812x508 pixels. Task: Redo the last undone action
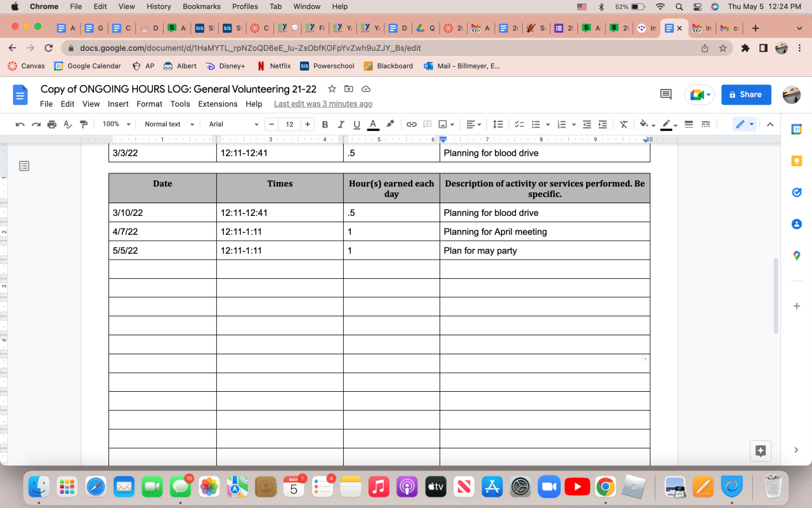(x=36, y=124)
